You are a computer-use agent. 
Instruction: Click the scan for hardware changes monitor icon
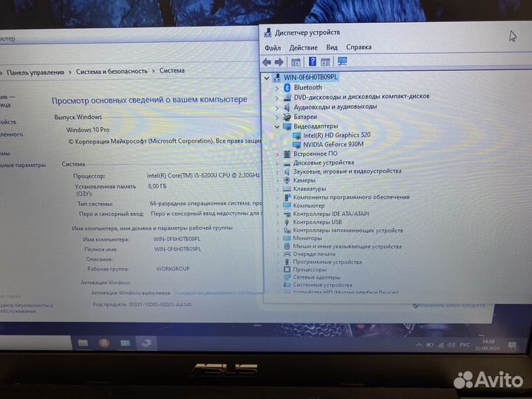point(342,61)
